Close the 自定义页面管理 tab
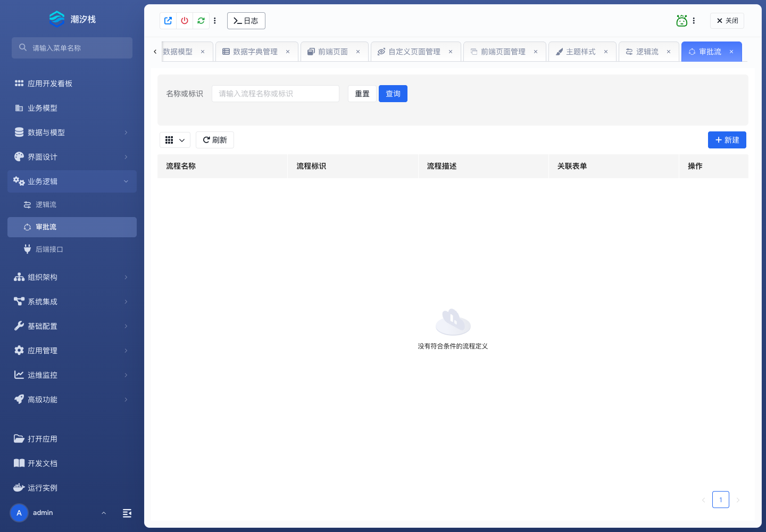The width and height of the screenshot is (766, 532). point(451,52)
